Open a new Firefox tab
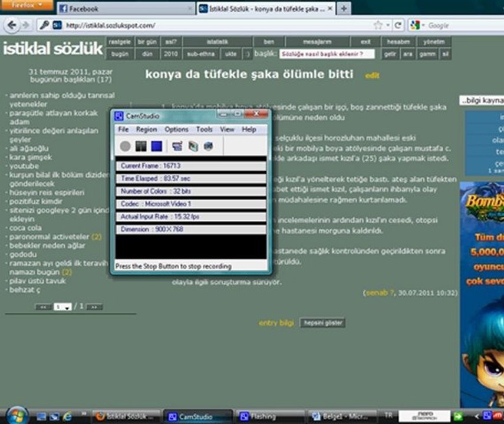The height and width of the screenshot is (424, 504). point(344,8)
